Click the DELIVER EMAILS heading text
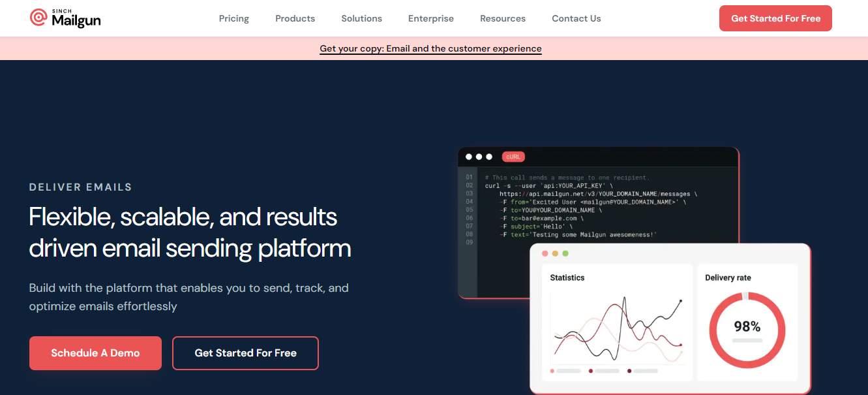The height and width of the screenshot is (395, 868). 81,187
